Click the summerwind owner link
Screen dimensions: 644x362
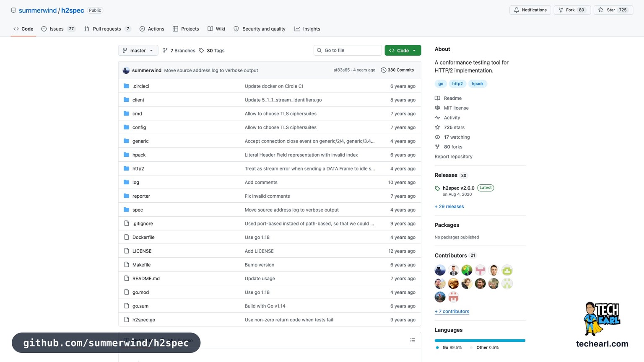38,10
